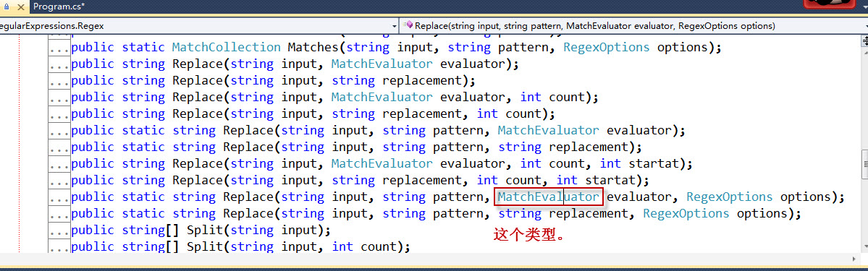This screenshot has width=868, height=271.
Task: Click 'string[]' in the Split(string input, int count) line
Action: coord(151,246)
